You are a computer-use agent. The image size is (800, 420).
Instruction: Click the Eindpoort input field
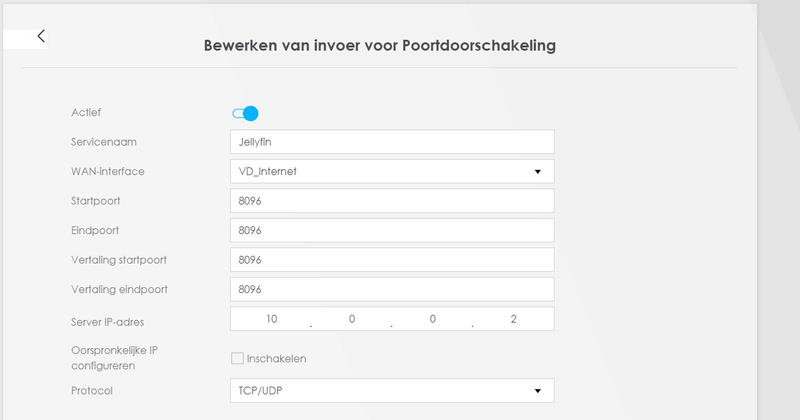click(x=391, y=230)
